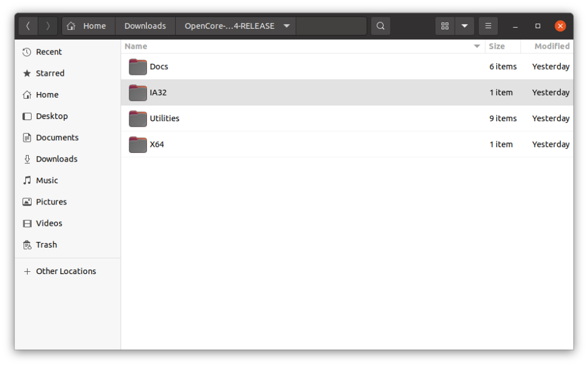Viewport: 588px width, 366px height.
Task: Open Other Locations in the sidebar
Action: (x=68, y=271)
